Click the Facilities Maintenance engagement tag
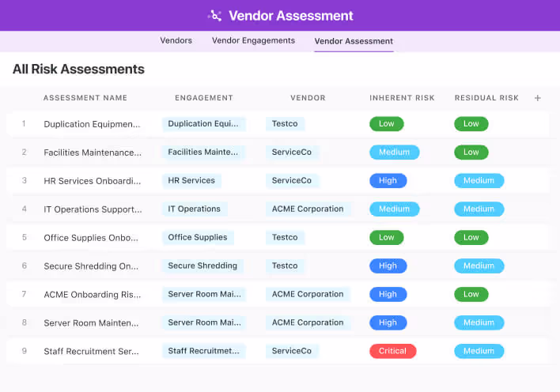Viewport: 560px width, 392px height. (x=203, y=152)
